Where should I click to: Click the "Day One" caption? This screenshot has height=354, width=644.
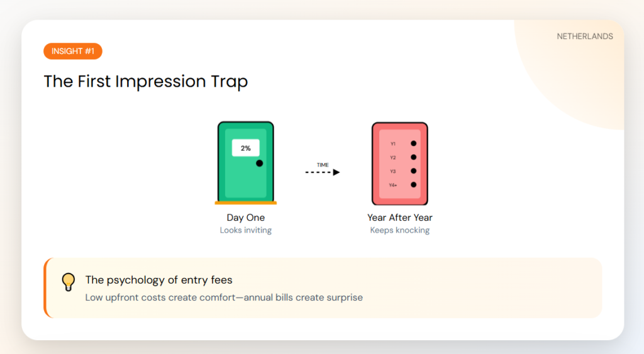(245, 218)
